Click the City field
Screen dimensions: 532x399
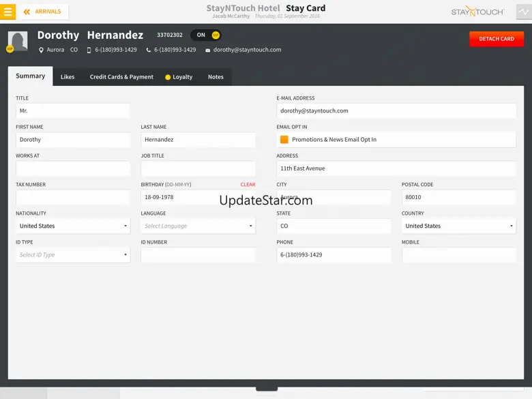click(334, 198)
